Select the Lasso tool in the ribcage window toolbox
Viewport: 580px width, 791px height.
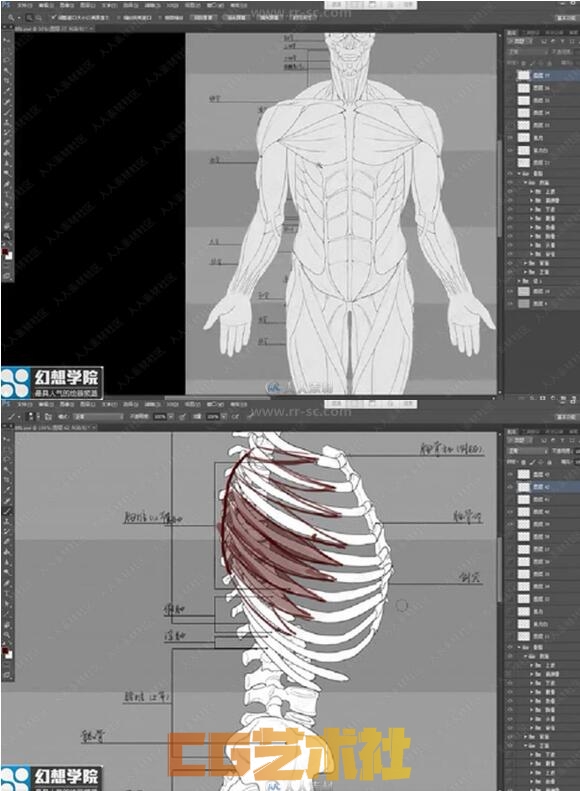7,460
